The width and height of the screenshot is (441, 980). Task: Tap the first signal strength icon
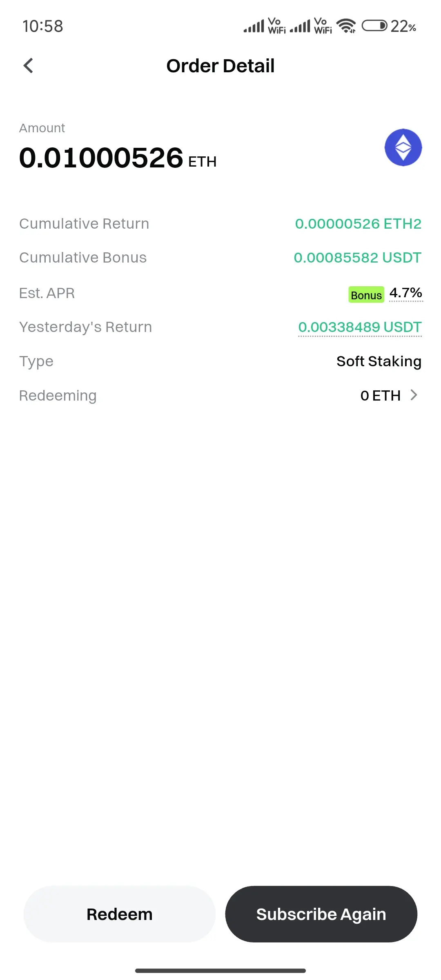point(254,27)
